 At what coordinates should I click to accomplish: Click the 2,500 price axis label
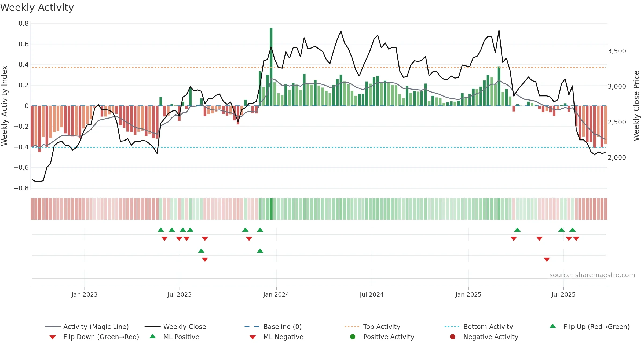pos(617,122)
